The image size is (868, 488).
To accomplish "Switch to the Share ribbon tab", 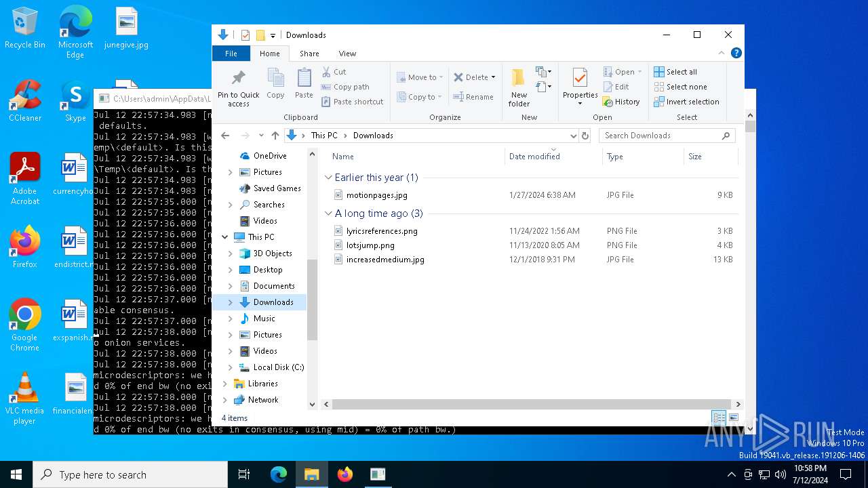I will (309, 54).
